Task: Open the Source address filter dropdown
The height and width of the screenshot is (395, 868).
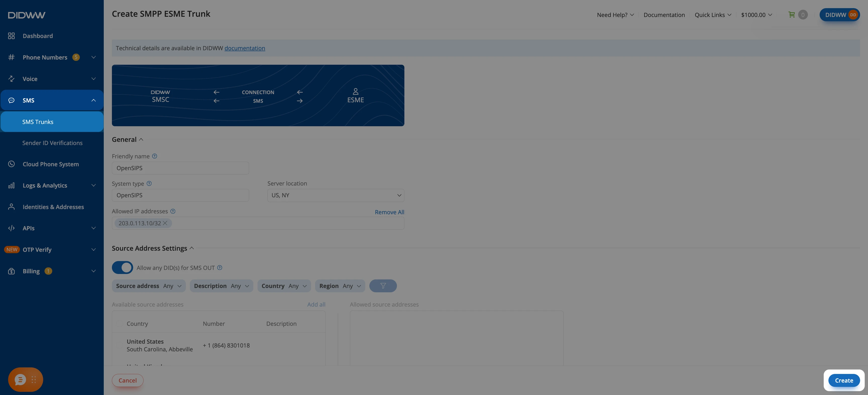Action: [149, 286]
